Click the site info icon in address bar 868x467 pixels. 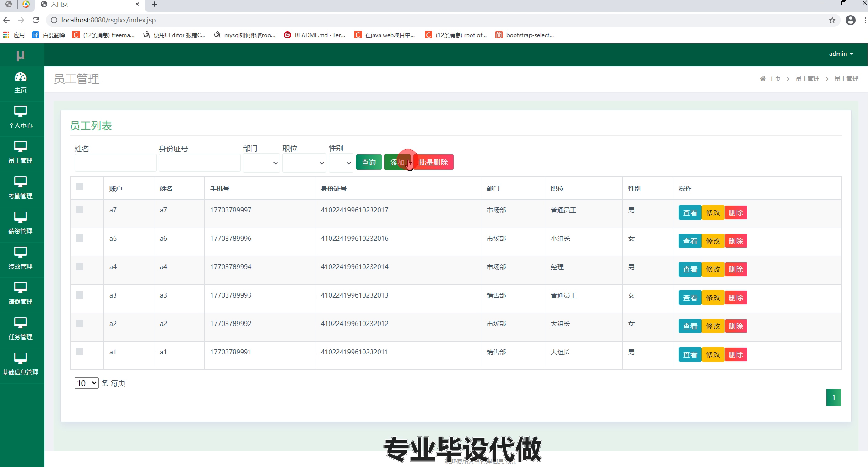click(x=54, y=20)
